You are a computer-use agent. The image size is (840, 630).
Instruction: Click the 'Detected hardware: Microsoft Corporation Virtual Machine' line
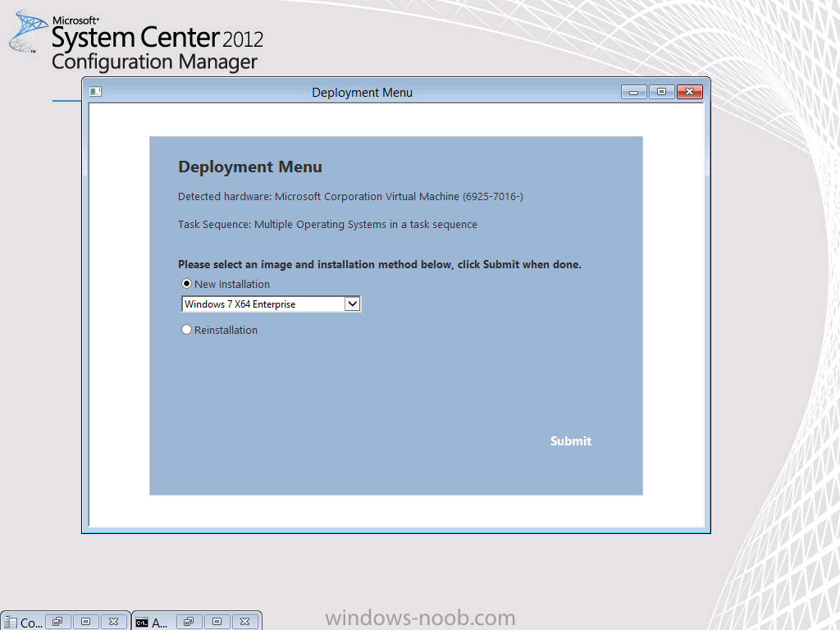coord(350,197)
